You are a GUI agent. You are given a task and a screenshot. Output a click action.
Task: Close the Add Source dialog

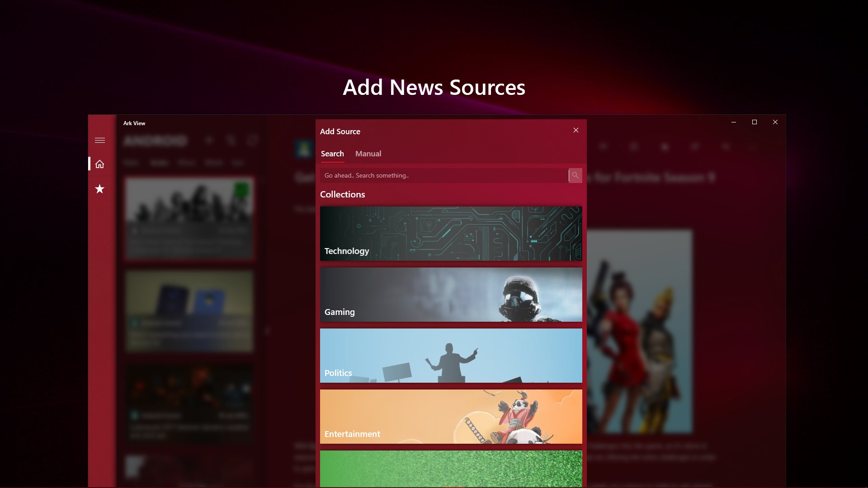(576, 130)
